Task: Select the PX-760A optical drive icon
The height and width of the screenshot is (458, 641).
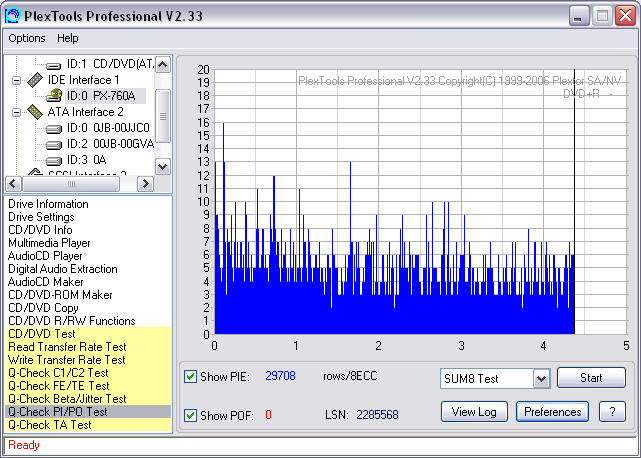Action: (x=54, y=96)
